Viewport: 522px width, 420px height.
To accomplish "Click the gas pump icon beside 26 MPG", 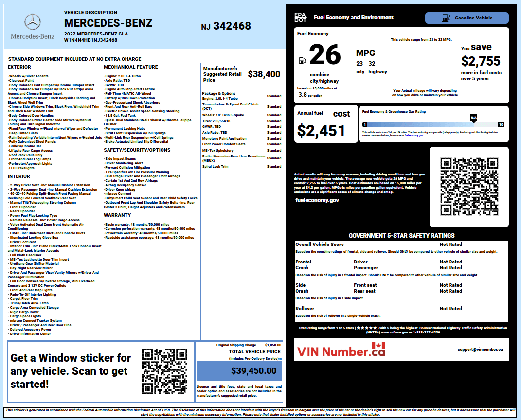I will (x=302, y=61).
